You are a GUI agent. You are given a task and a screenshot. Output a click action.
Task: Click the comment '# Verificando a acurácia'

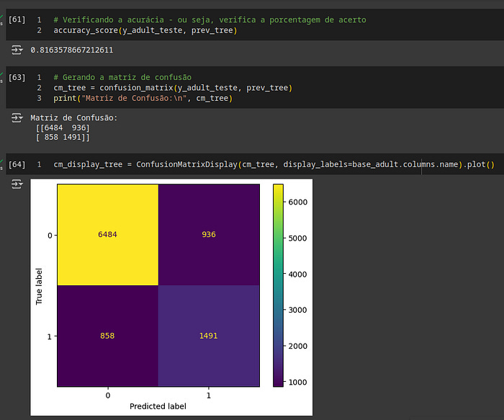tap(109, 20)
